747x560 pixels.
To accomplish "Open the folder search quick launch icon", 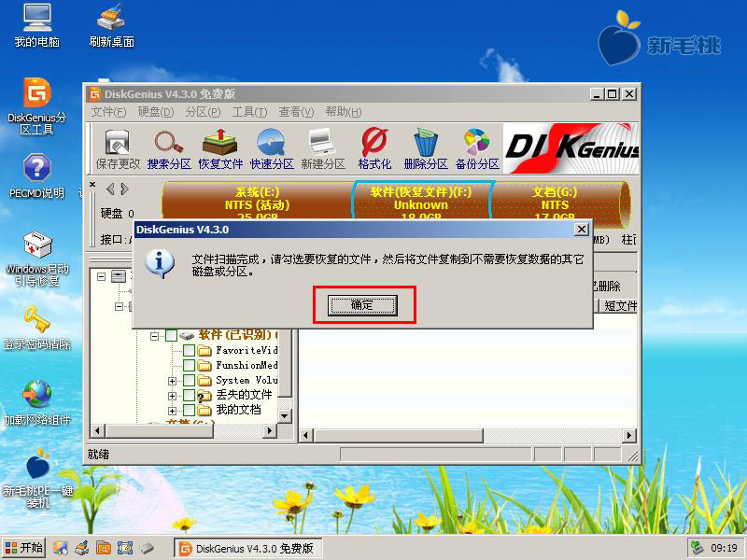I will point(104,548).
